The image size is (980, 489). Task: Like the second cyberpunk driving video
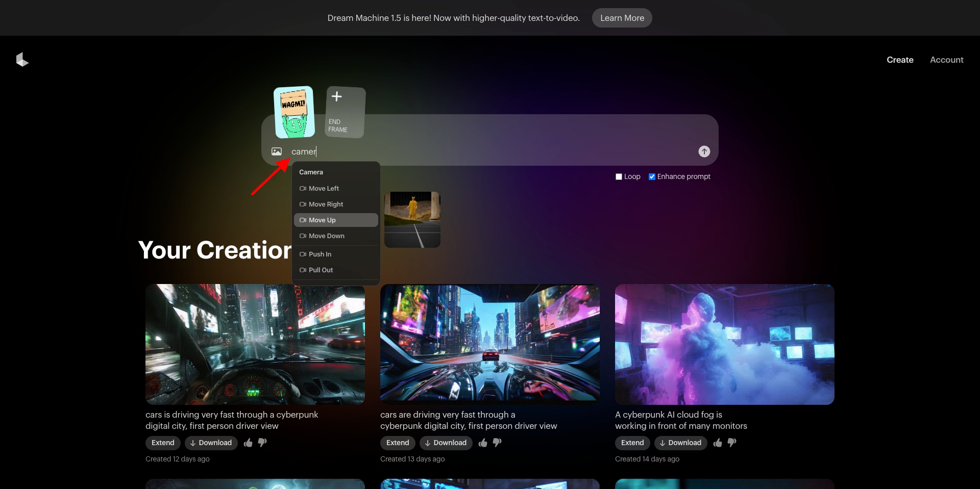pyautogui.click(x=483, y=443)
